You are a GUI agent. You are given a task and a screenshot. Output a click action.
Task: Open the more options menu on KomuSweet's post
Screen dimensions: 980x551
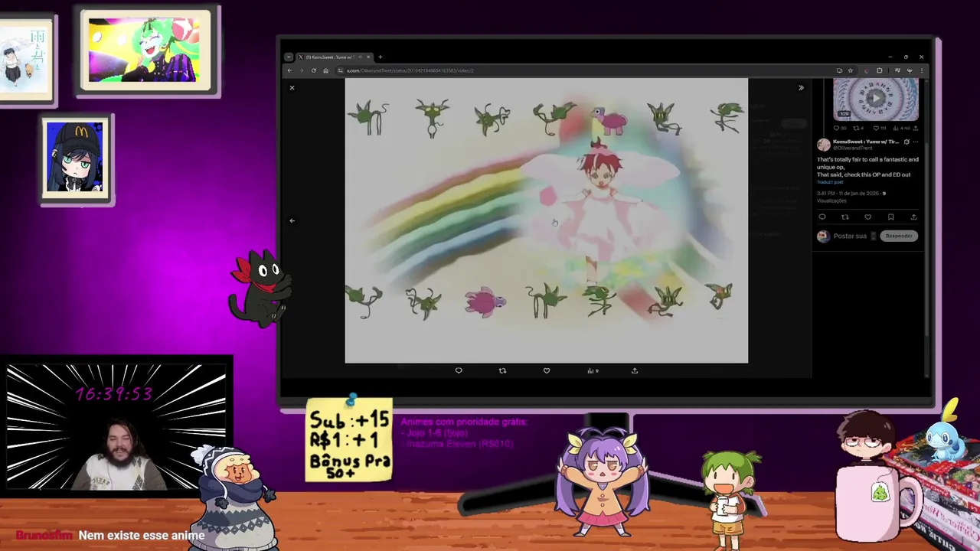pos(916,142)
